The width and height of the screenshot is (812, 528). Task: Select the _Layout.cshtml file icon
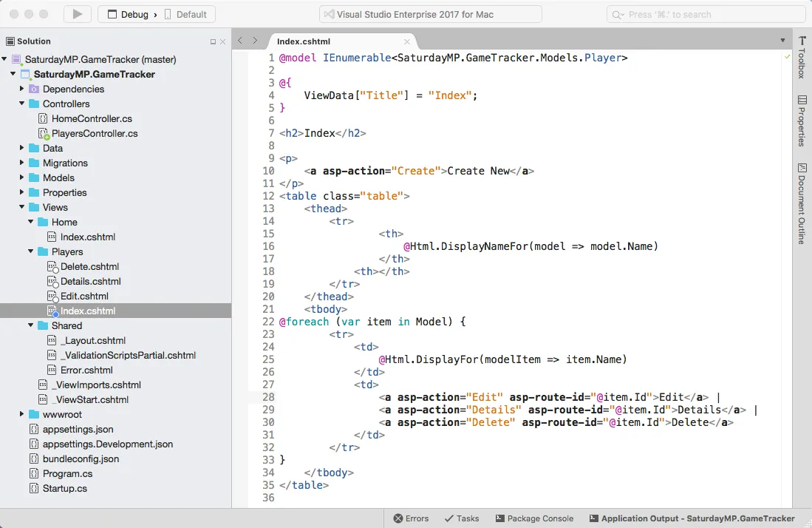(x=52, y=340)
